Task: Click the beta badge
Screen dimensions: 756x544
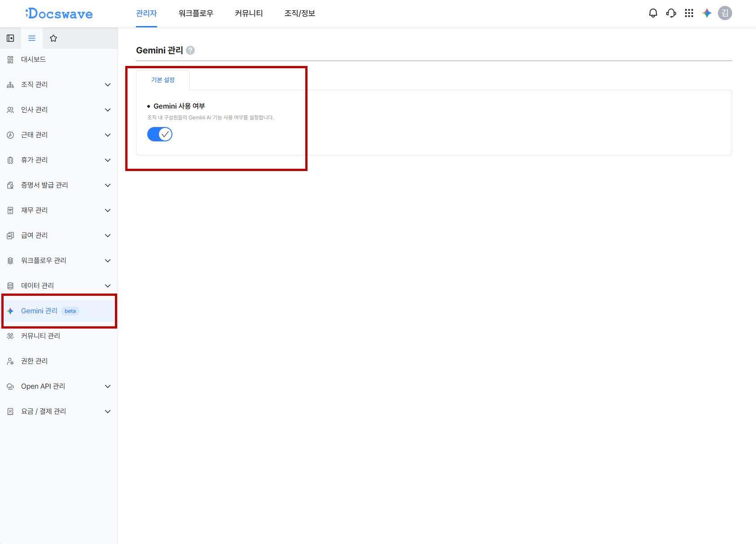Action: (x=70, y=311)
